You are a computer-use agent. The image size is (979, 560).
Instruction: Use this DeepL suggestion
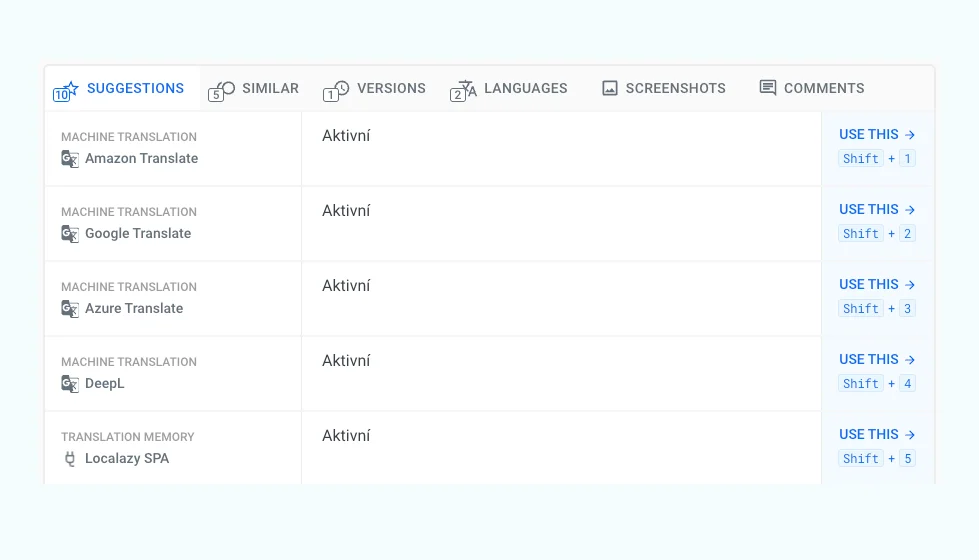click(877, 359)
